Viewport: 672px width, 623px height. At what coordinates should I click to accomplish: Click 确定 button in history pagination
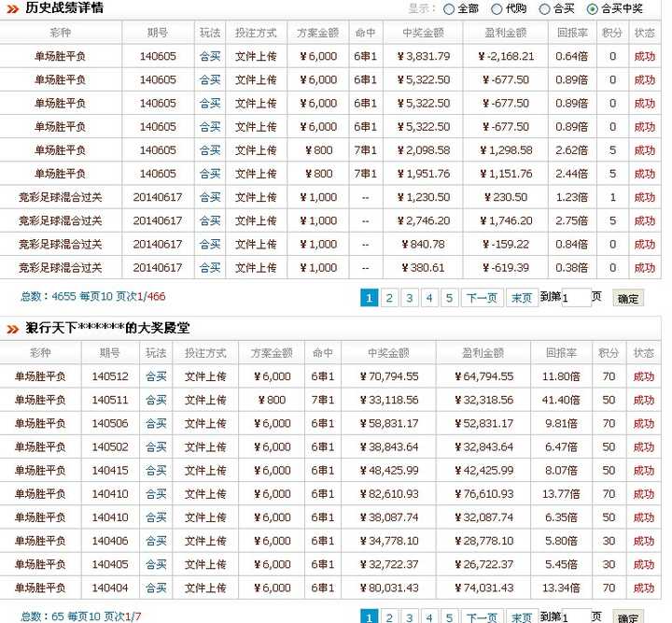[x=628, y=298]
